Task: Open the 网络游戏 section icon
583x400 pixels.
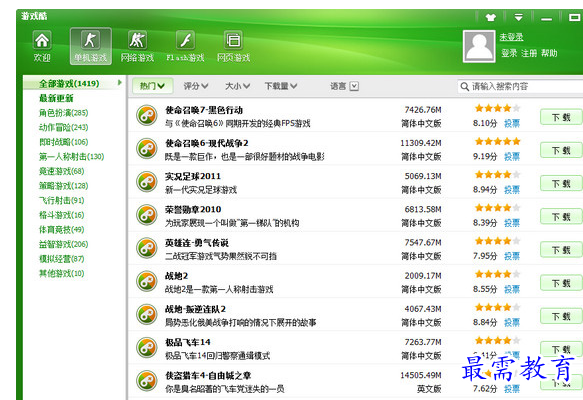Action: click(137, 41)
